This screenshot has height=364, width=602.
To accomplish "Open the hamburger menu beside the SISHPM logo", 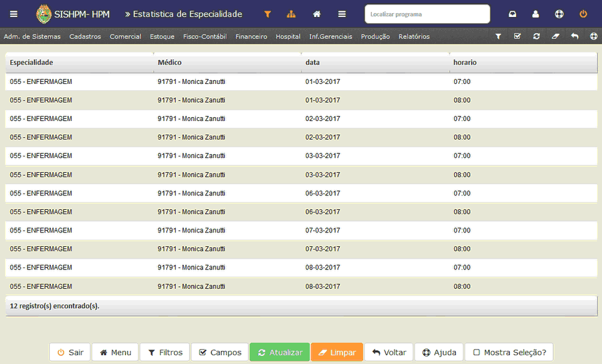I will 13,14.
